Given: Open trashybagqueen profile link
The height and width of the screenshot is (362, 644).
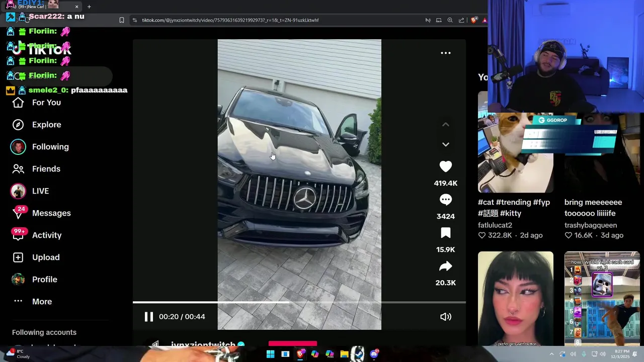Looking at the screenshot, I should click(591, 225).
